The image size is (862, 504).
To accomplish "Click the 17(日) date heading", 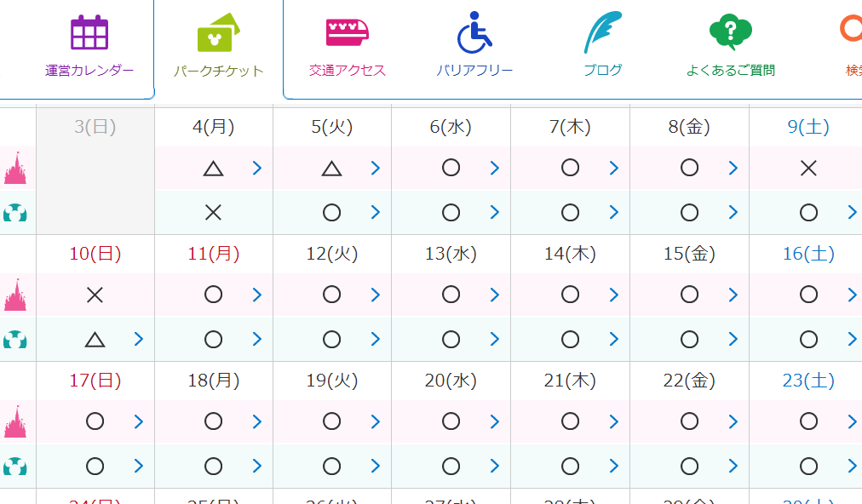I will (95, 381).
